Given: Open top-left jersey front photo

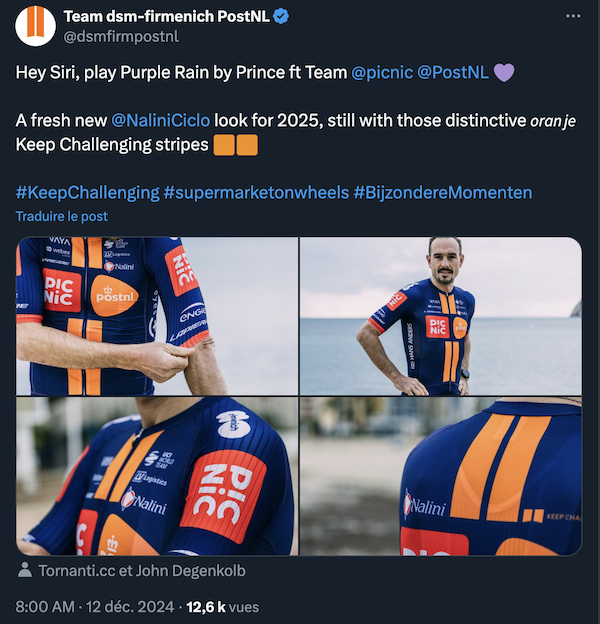Looking at the screenshot, I should click(157, 316).
